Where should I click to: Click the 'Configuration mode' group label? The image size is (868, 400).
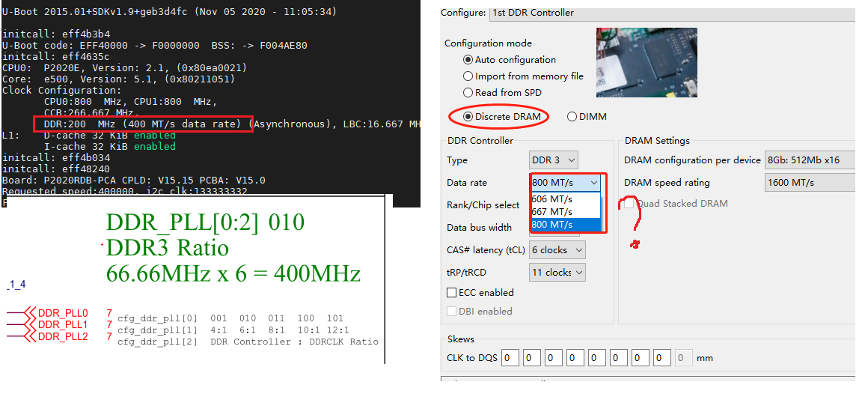pos(488,43)
